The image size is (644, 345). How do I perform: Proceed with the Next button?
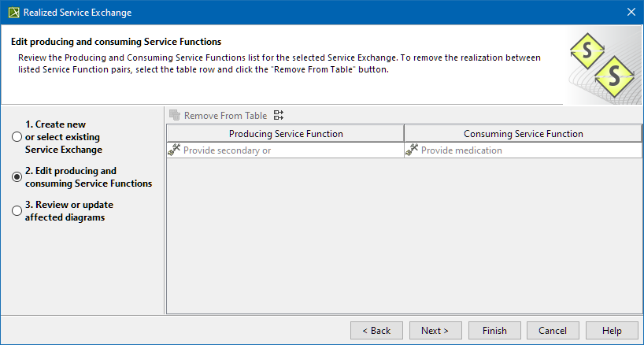435,331
